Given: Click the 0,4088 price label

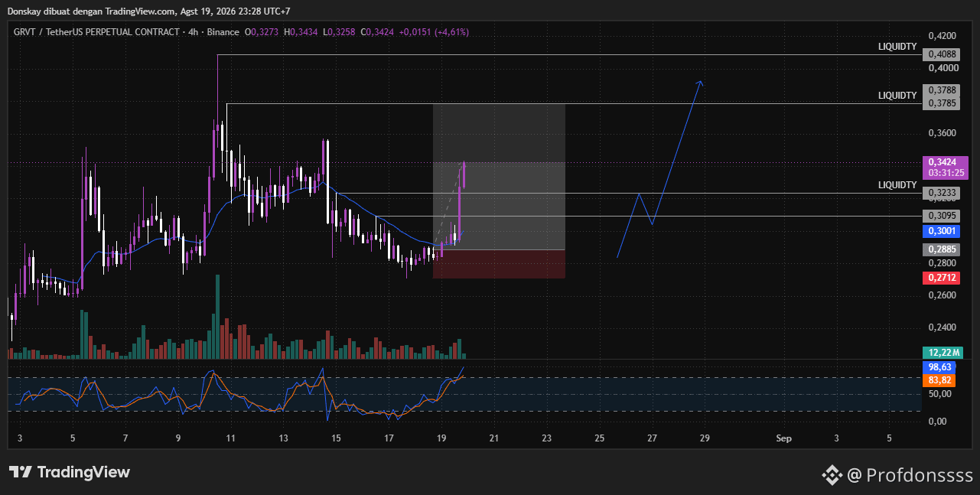Looking at the screenshot, I should [941, 54].
